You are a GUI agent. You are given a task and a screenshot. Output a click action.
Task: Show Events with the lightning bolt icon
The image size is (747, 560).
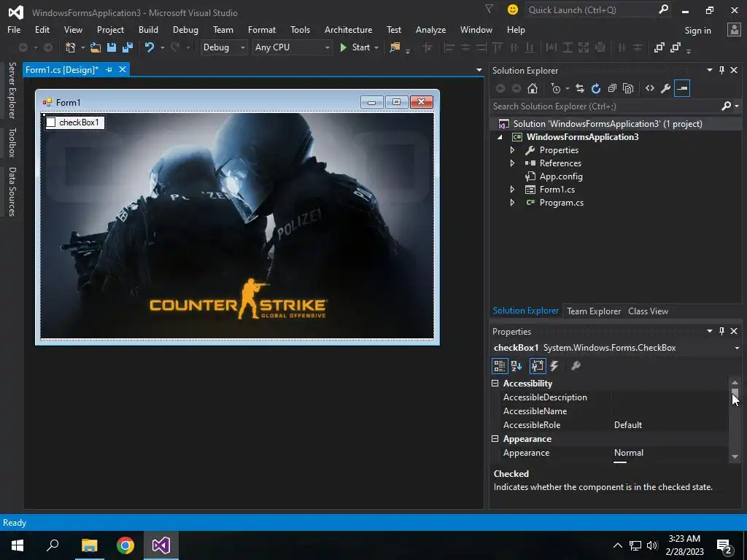(x=554, y=366)
